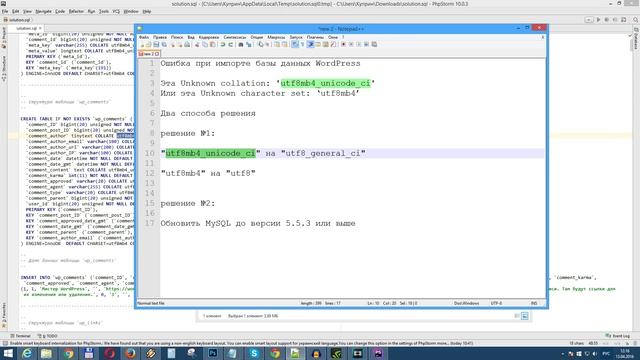Click the New file icon in Notepad++ toolbar
The width and height of the screenshot is (640, 360).
click(x=142, y=44)
